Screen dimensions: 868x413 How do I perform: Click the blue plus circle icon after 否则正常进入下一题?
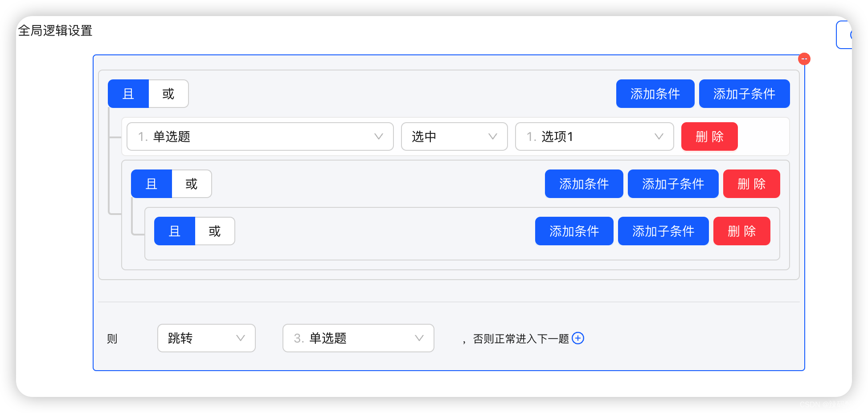pyautogui.click(x=578, y=338)
